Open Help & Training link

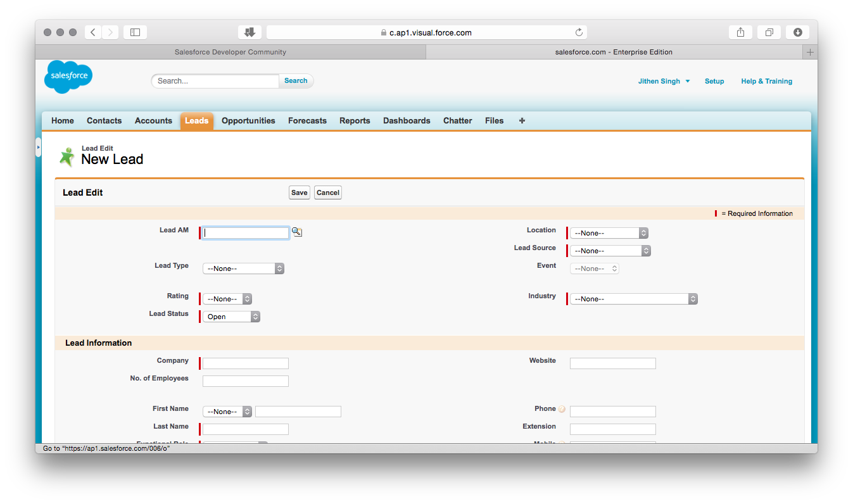(x=767, y=81)
